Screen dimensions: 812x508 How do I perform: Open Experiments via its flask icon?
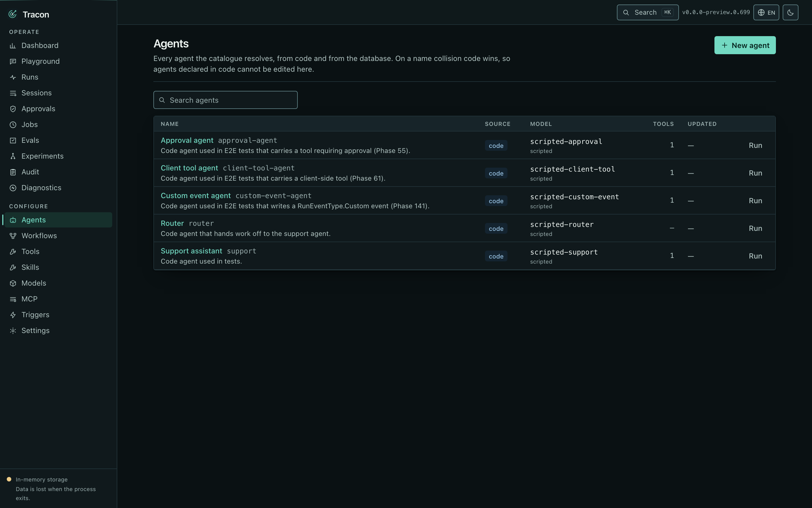pyautogui.click(x=13, y=156)
